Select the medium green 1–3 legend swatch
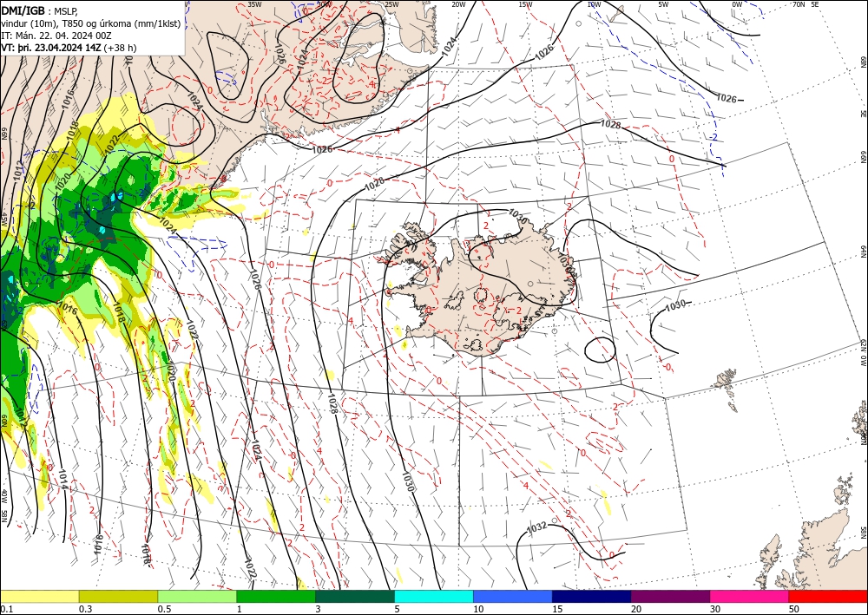The image size is (868, 615). [276, 596]
